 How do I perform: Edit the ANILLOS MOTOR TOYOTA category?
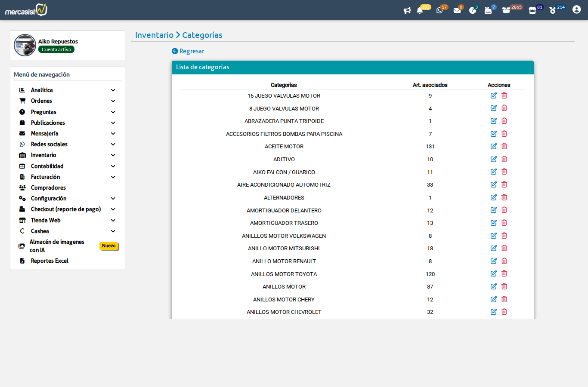click(x=493, y=273)
